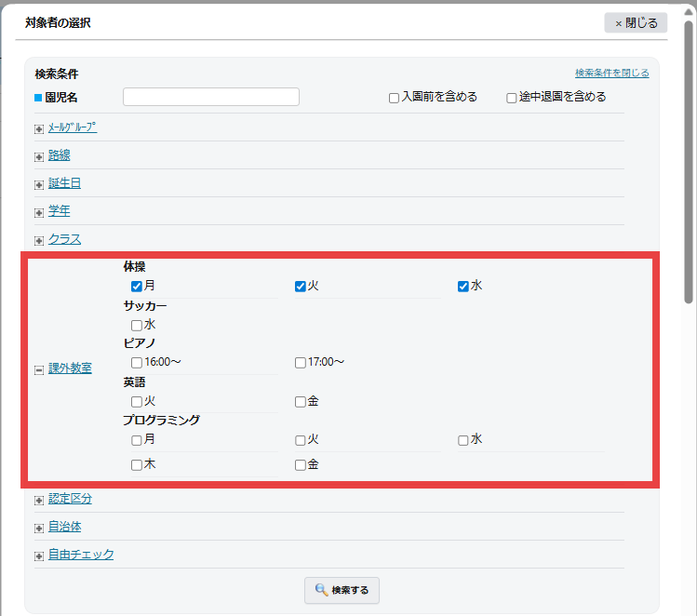
Task: Expand the 認定区分 section plus icon
Action: coord(39,501)
